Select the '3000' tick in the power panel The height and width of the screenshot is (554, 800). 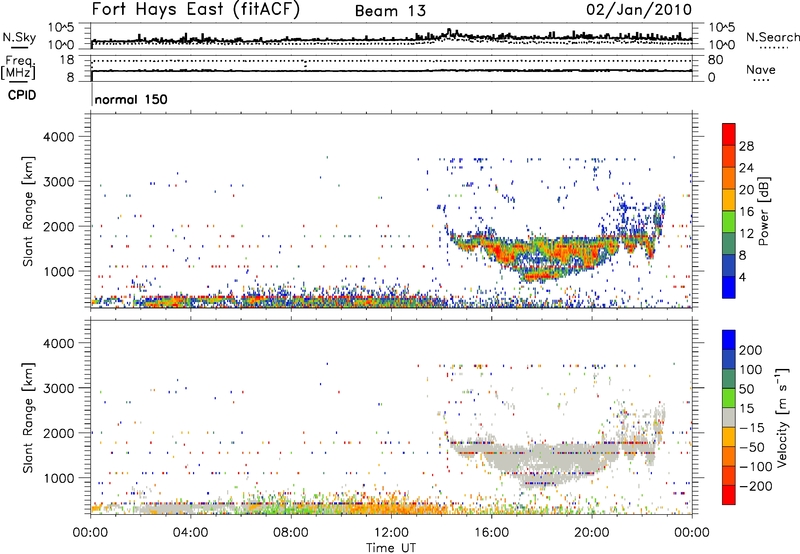[58, 182]
